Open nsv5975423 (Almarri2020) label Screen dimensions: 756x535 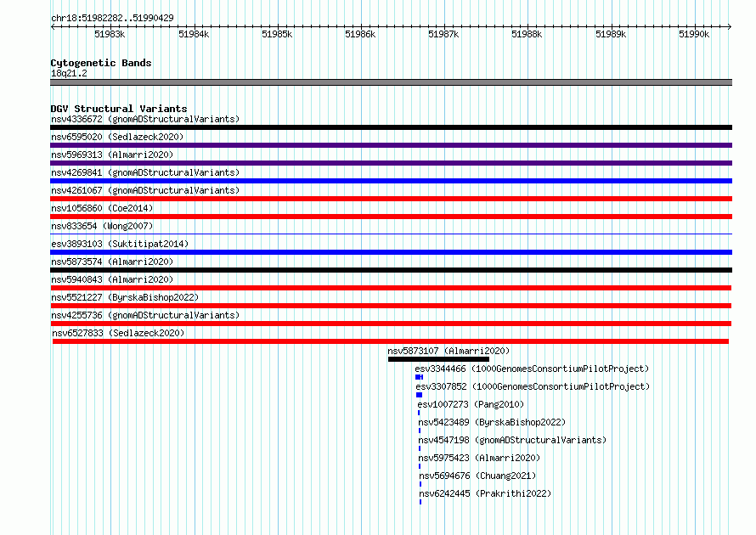click(479, 458)
